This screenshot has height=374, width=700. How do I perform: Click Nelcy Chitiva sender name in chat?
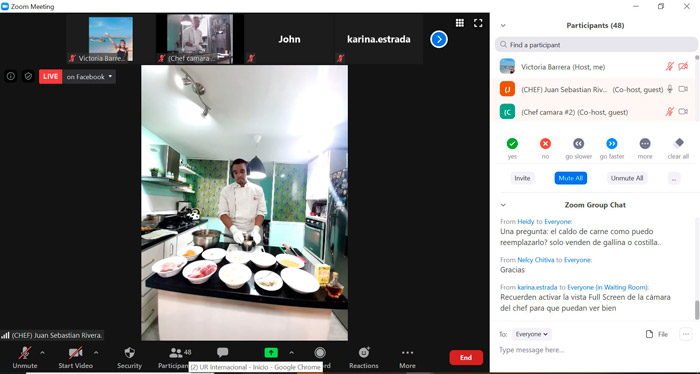click(x=536, y=260)
